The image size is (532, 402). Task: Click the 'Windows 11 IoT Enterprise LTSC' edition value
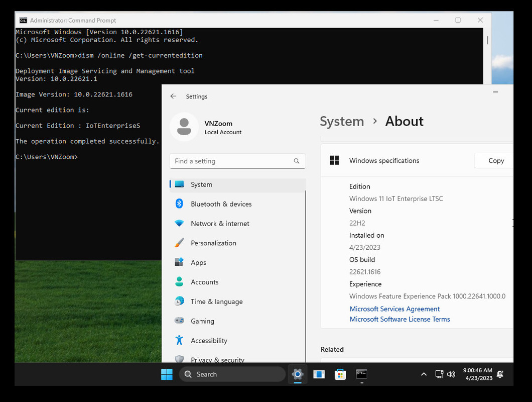pyautogui.click(x=396, y=199)
